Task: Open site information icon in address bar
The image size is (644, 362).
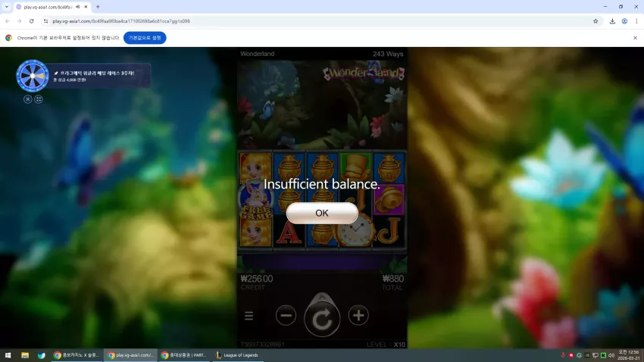Action: [x=46, y=21]
